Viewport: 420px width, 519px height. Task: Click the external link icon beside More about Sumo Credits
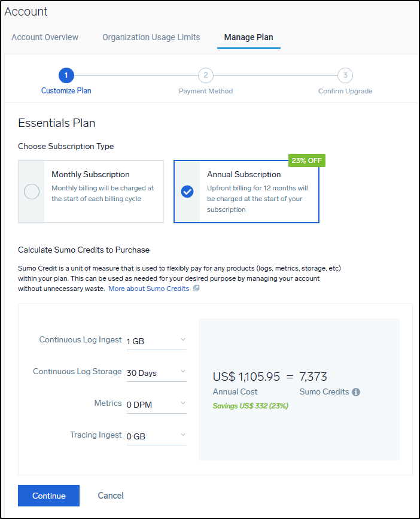pyautogui.click(x=196, y=289)
